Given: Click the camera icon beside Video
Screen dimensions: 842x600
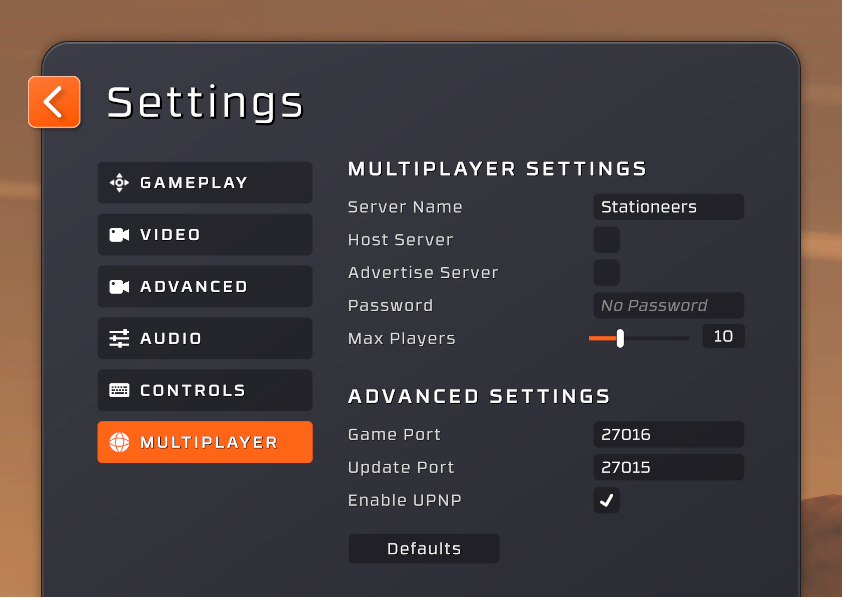Looking at the screenshot, I should tap(119, 234).
